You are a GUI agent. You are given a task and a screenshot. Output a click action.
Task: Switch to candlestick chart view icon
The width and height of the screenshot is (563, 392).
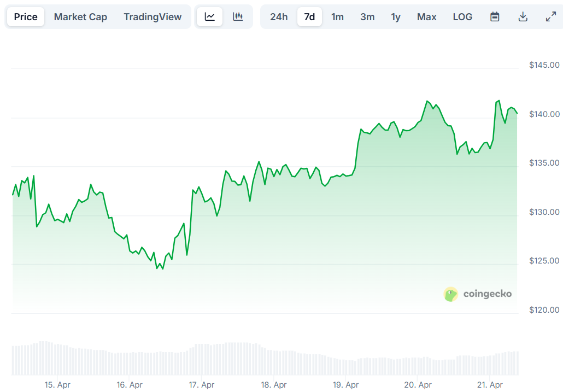(x=238, y=17)
